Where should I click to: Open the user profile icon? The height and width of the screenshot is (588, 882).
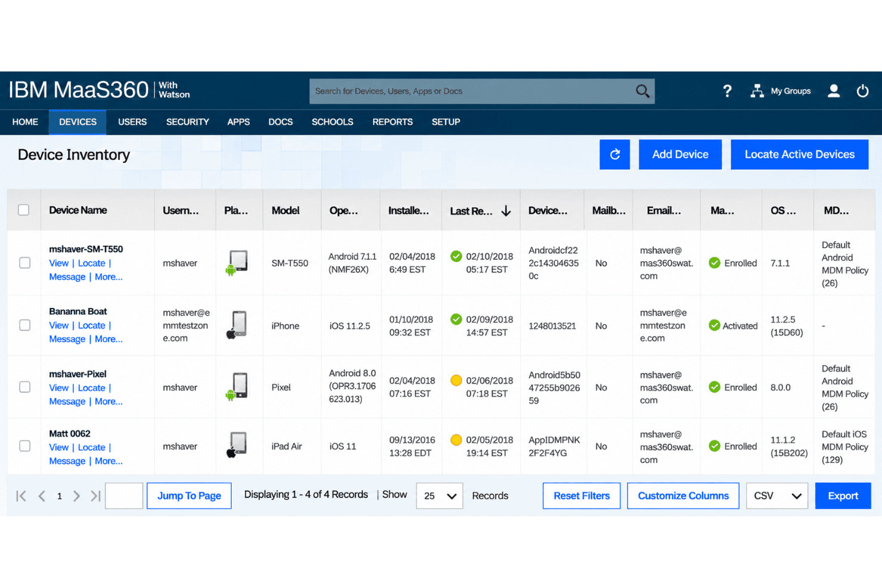tap(834, 91)
